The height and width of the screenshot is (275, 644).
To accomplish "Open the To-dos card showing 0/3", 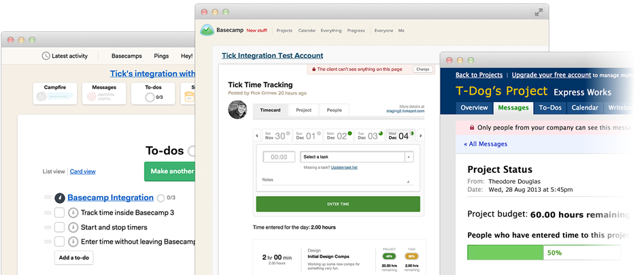I will click(x=153, y=93).
